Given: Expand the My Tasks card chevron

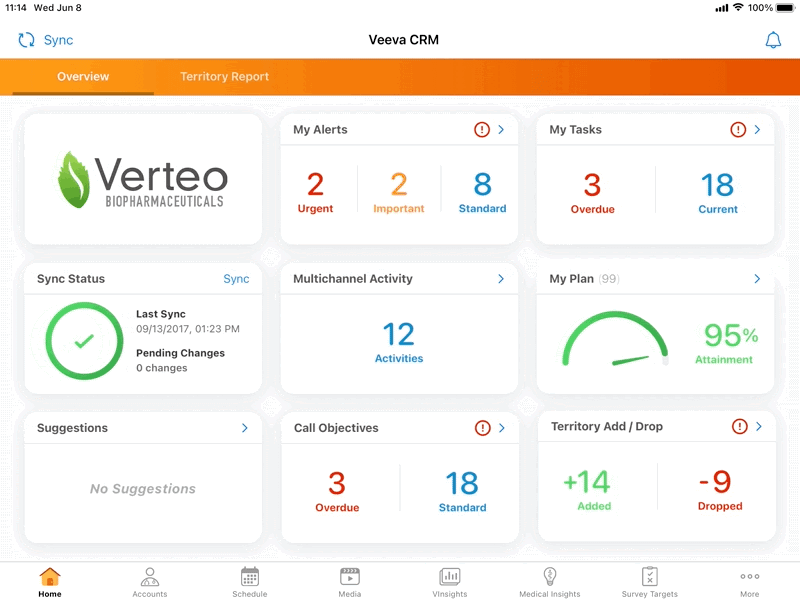Looking at the screenshot, I should click(758, 130).
